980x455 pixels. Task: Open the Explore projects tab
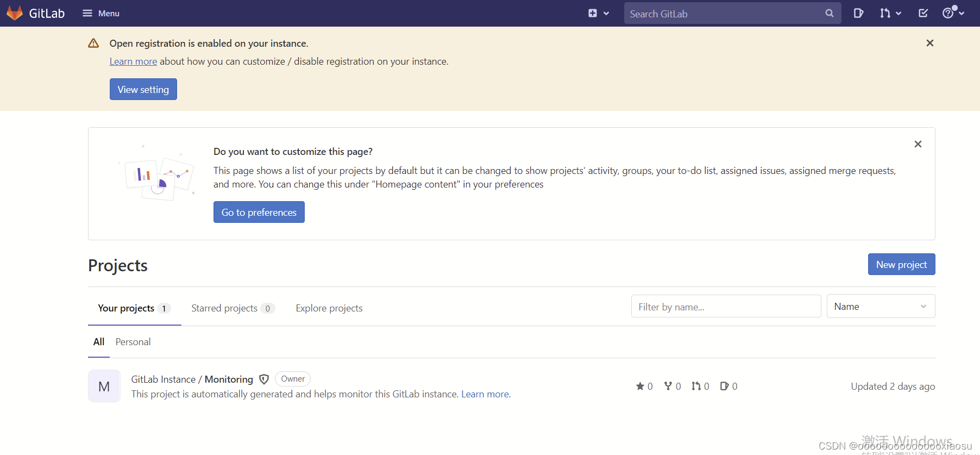329,308
